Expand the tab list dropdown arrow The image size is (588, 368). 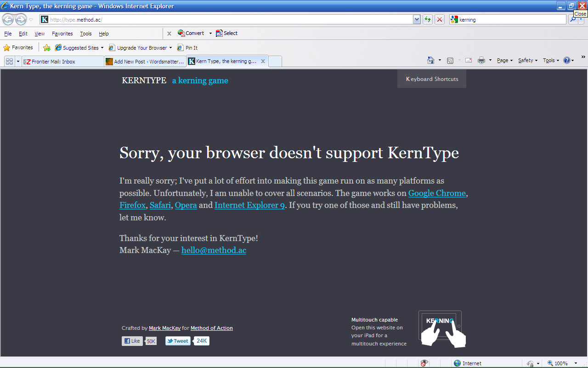pos(18,61)
